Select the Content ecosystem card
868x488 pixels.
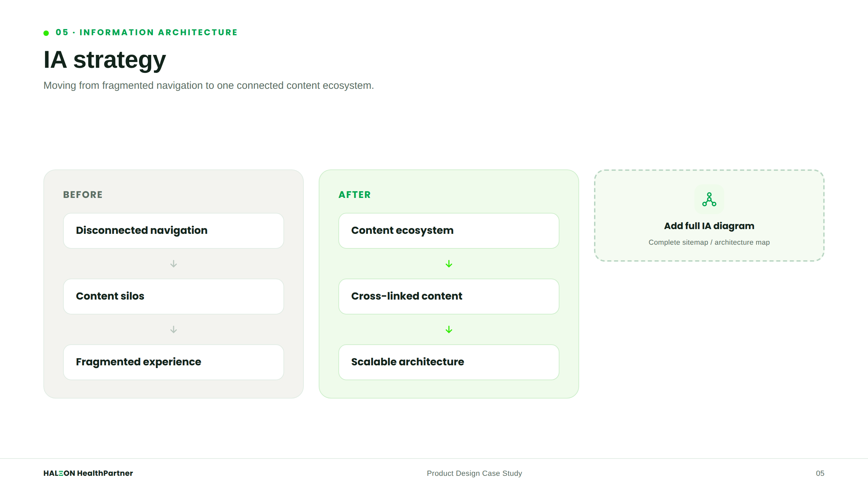point(449,231)
